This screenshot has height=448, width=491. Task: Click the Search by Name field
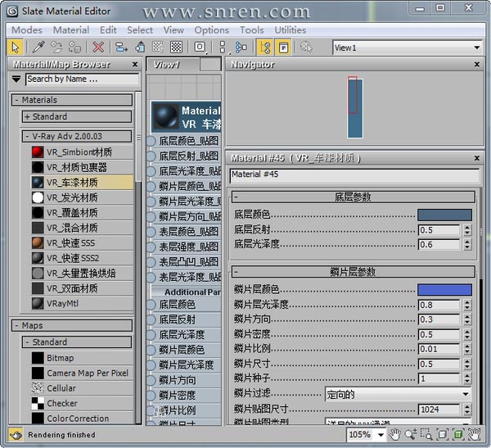point(83,79)
